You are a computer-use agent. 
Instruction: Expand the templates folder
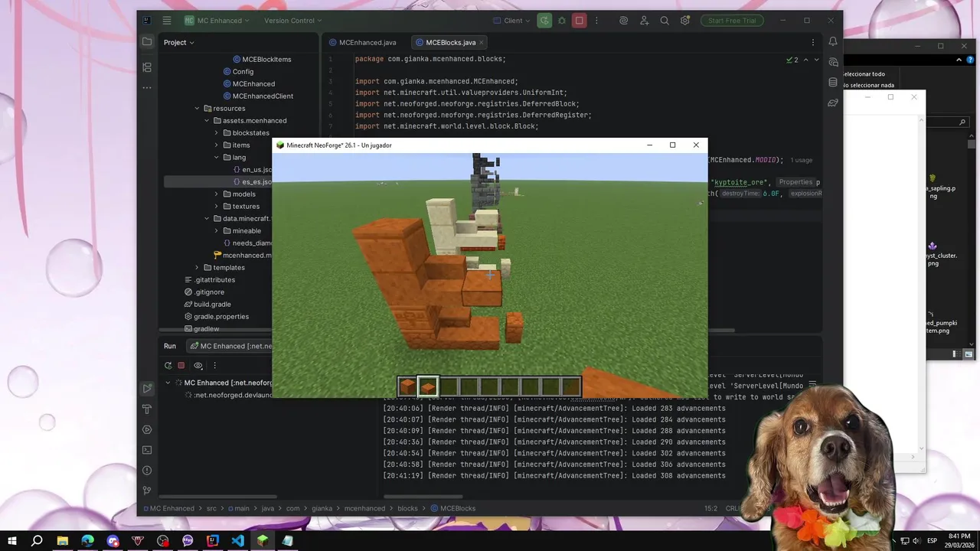[x=197, y=267]
